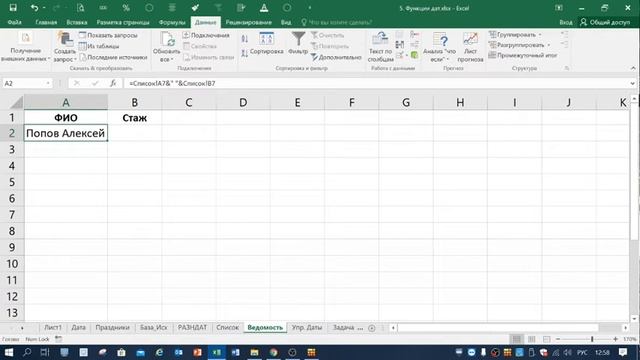Click Промежуточный итог
The image size is (640, 360).
point(523,55)
